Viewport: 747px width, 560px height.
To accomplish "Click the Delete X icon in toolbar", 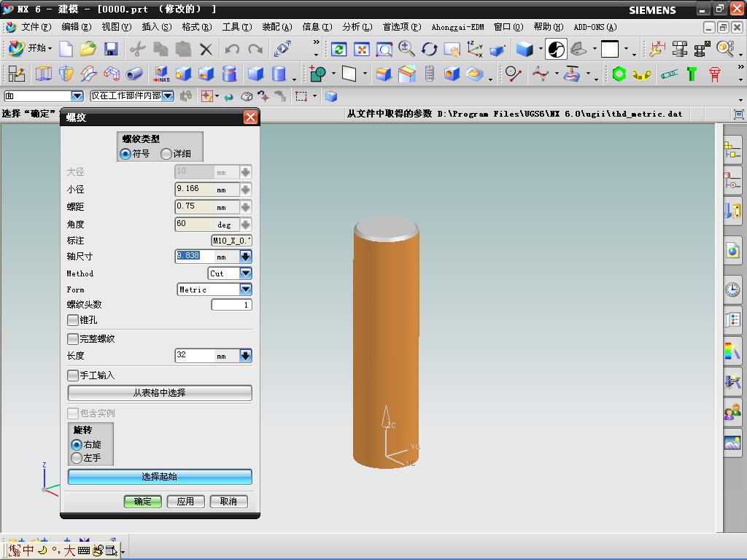I will pyautogui.click(x=206, y=49).
